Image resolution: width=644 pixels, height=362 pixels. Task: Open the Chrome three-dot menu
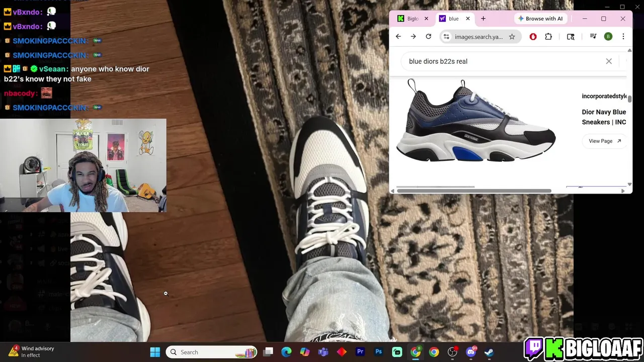pos(623,36)
